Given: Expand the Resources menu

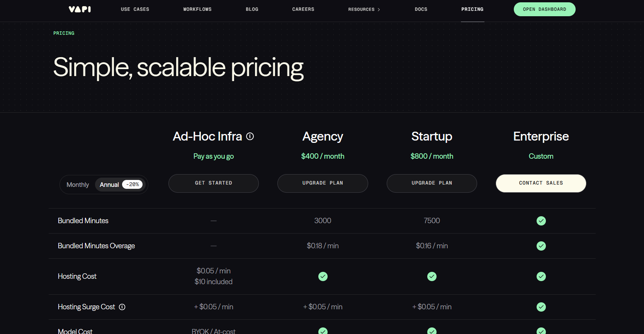Looking at the screenshot, I should pos(364,9).
